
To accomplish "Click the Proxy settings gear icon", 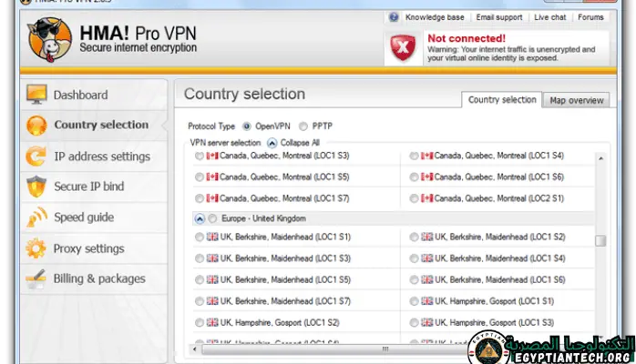I will pyautogui.click(x=36, y=248).
